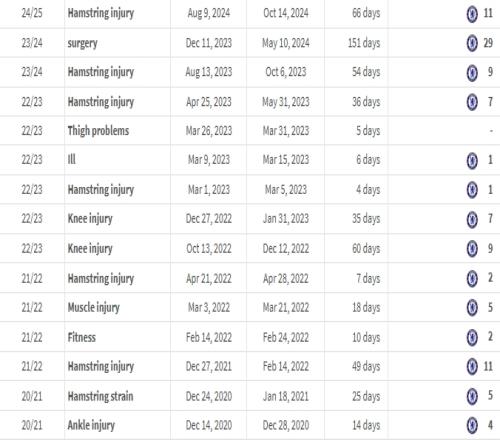Click club badge in Hamstring strain row
The height and width of the screenshot is (440, 500).
click(x=472, y=396)
